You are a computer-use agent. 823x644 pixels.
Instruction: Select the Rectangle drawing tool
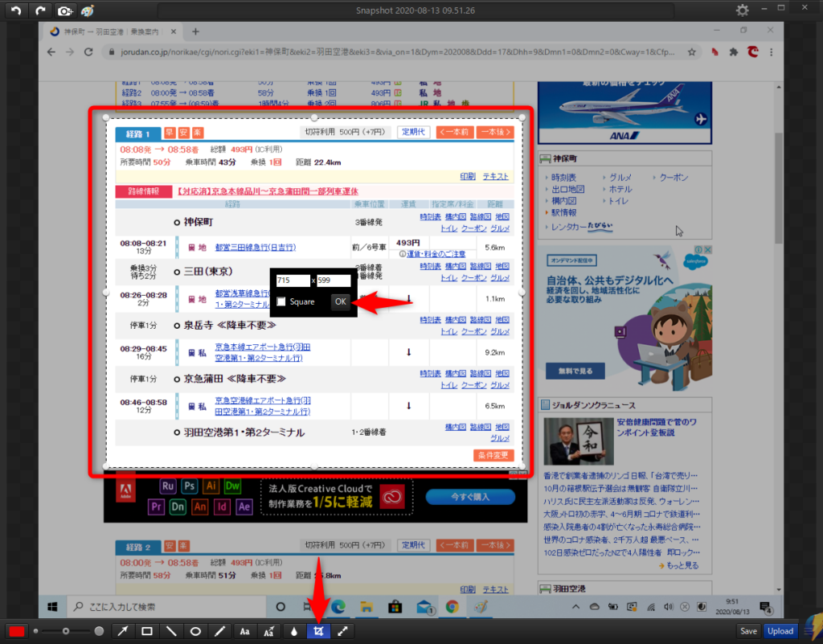tap(147, 631)
